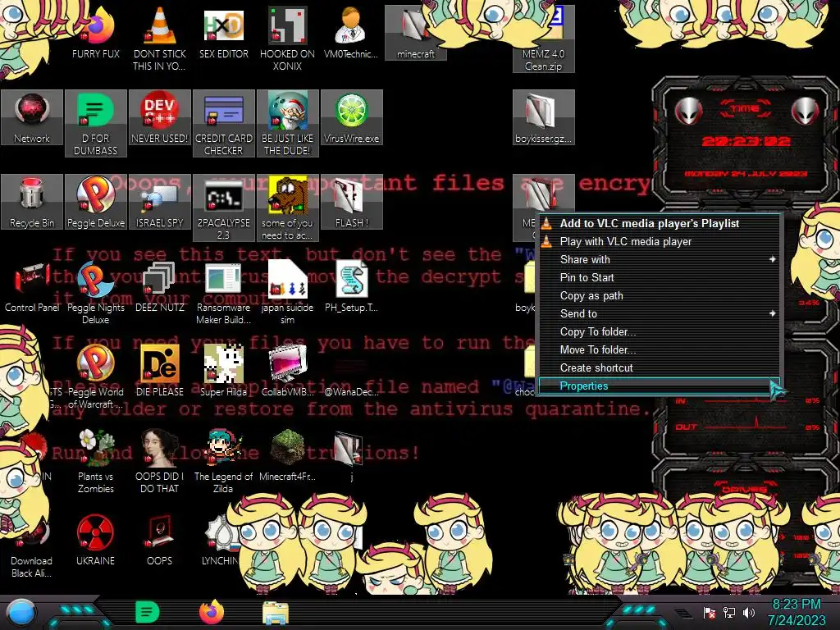840x630 pixels.
Task: Open the Start orb button
Action: point(21,613)
